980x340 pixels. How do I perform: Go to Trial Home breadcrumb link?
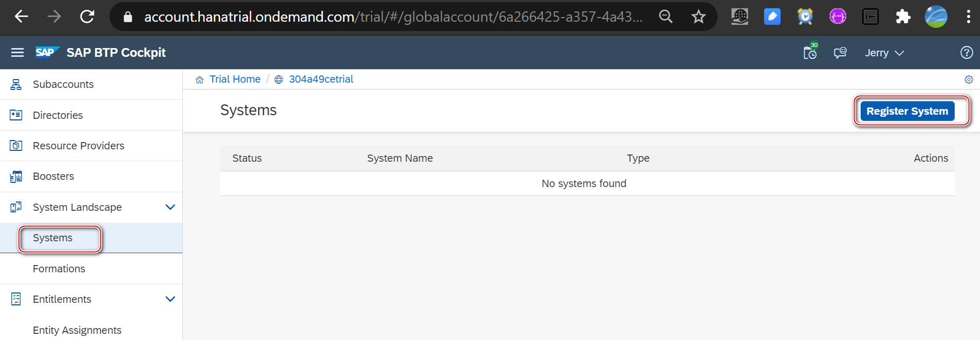235,79
